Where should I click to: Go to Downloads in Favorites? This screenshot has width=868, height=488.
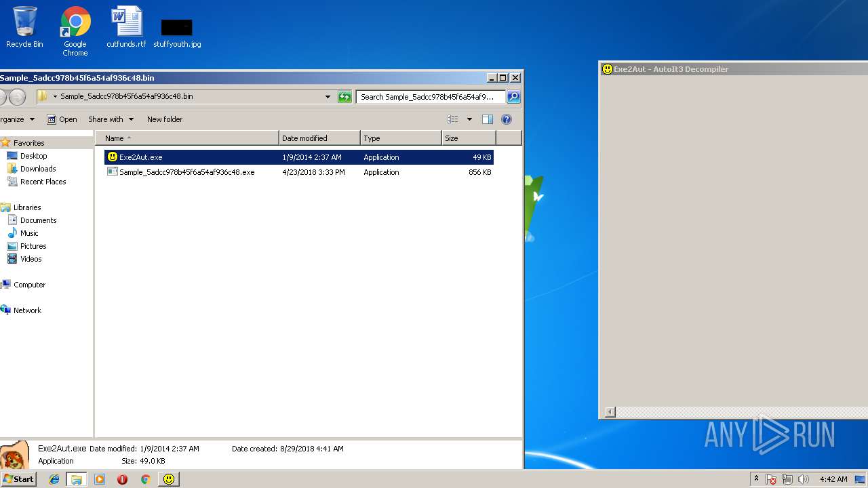tap(38, 169)
